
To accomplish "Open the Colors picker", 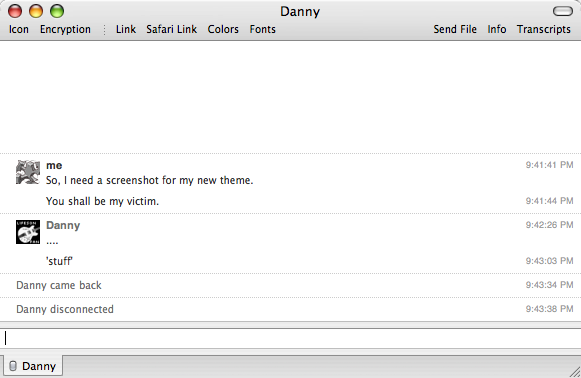I will point(223,29).
